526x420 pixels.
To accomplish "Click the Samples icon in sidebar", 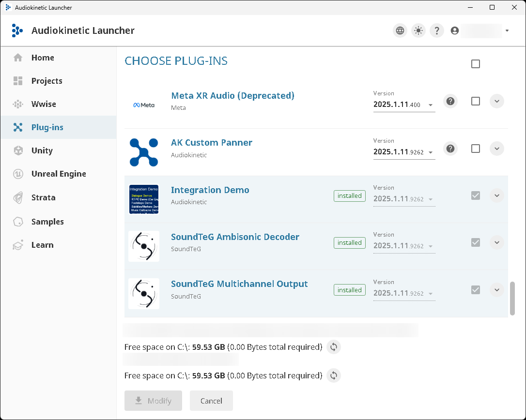I will tap(18, 222).
